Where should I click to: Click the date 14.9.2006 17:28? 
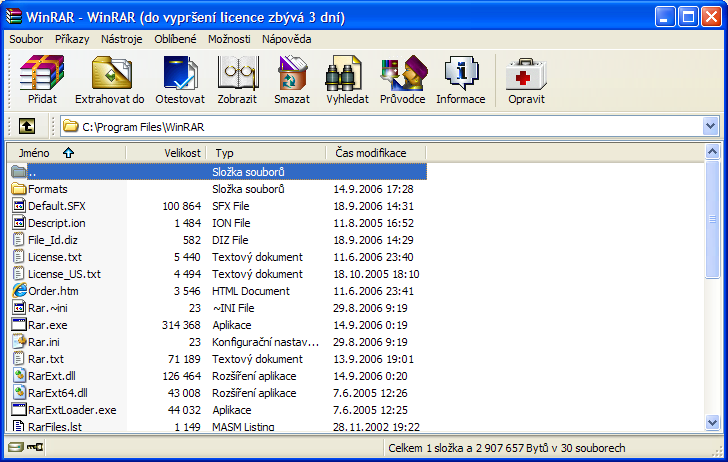(373, 189)
